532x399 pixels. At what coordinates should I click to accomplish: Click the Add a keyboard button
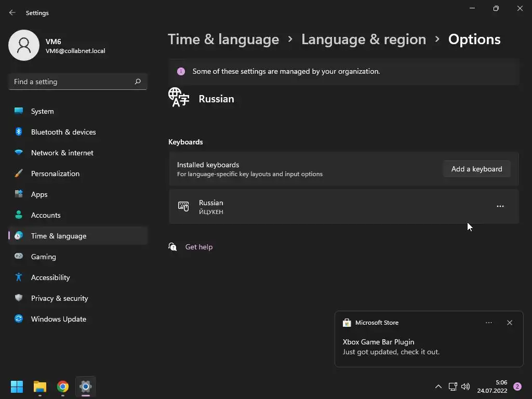click(x=476, y=169)
